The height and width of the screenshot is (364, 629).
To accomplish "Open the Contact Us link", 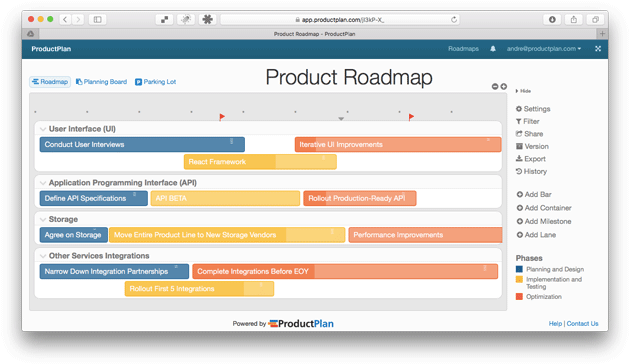I will click(x=582, y=323).
